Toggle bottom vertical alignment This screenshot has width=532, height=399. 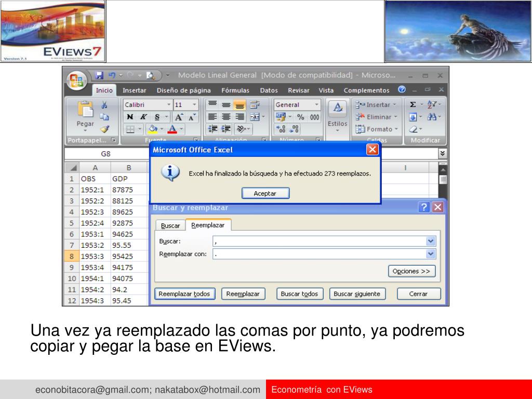point(240,104)
